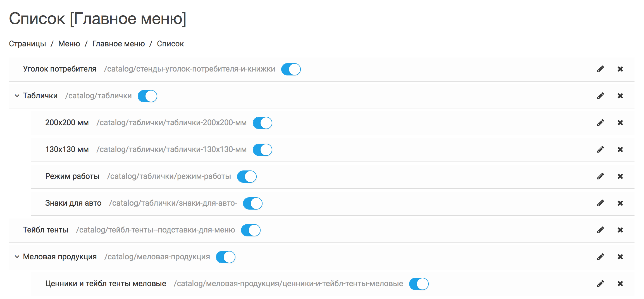Go to Страницы breadcrumb
The height and width of the screenshot is (299, 644).
pos(27,44)
